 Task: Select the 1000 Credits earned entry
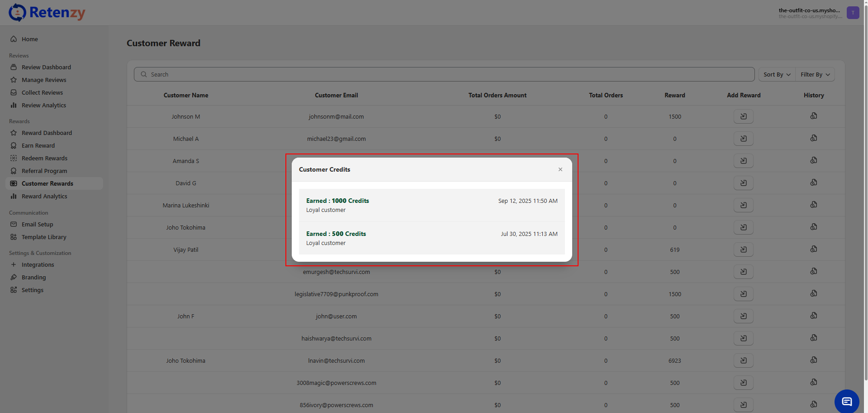432,205
